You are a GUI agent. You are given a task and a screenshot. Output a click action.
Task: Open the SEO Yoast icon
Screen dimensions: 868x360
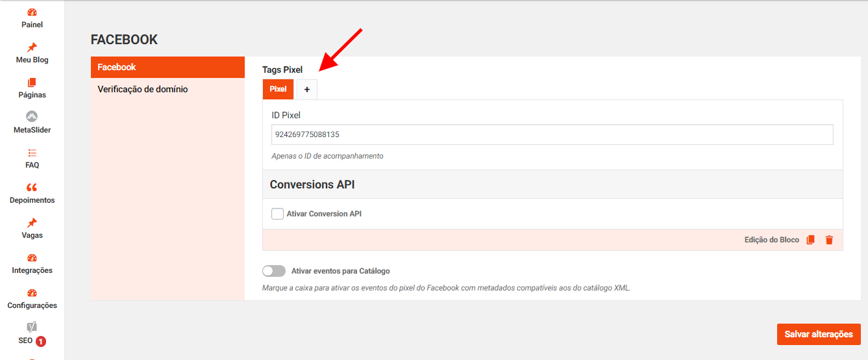(32, 327)
